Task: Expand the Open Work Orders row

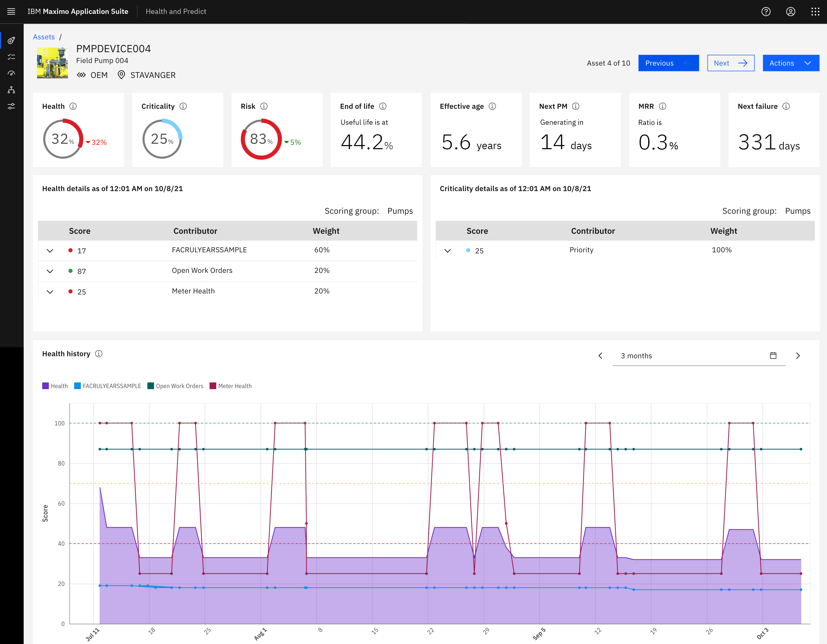Action: [50, 271]
